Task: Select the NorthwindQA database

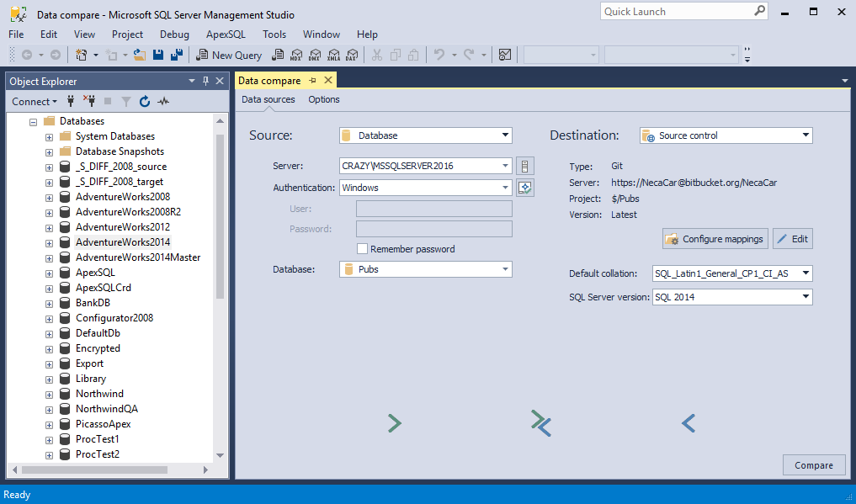Action: (x=107, y=409)
